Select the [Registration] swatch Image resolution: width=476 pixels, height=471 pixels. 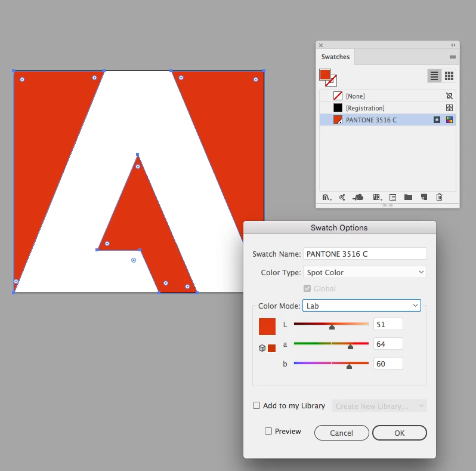click(x=388, y=108)
